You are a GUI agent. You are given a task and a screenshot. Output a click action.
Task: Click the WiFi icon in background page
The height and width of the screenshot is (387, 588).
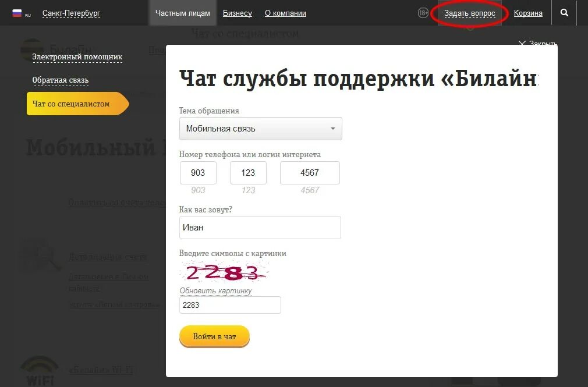[40, 371]
